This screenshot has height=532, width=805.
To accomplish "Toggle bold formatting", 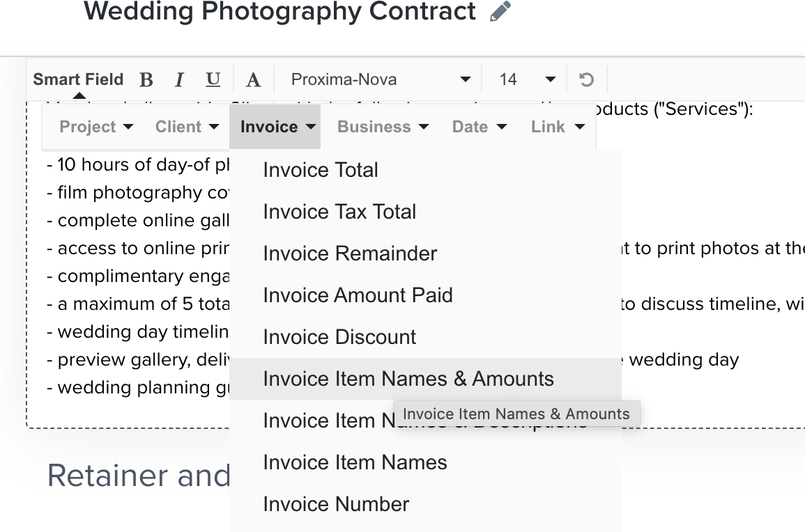I will [x=146, y=80].
